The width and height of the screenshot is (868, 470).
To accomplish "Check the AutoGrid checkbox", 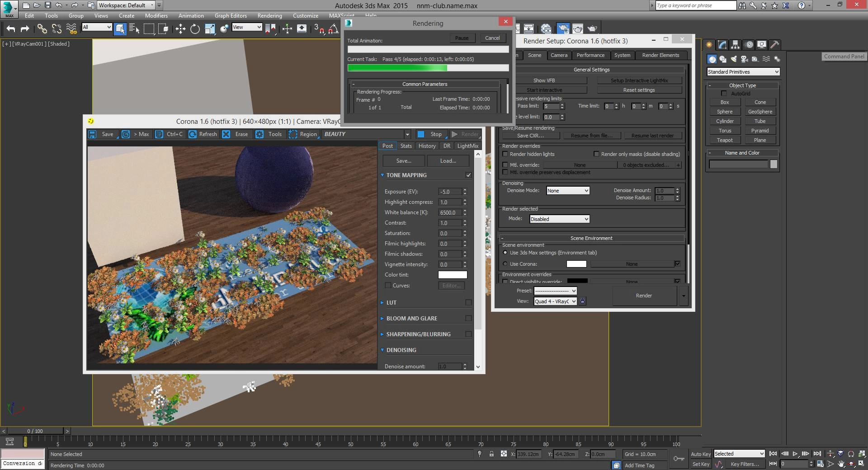I will [724, 94].
